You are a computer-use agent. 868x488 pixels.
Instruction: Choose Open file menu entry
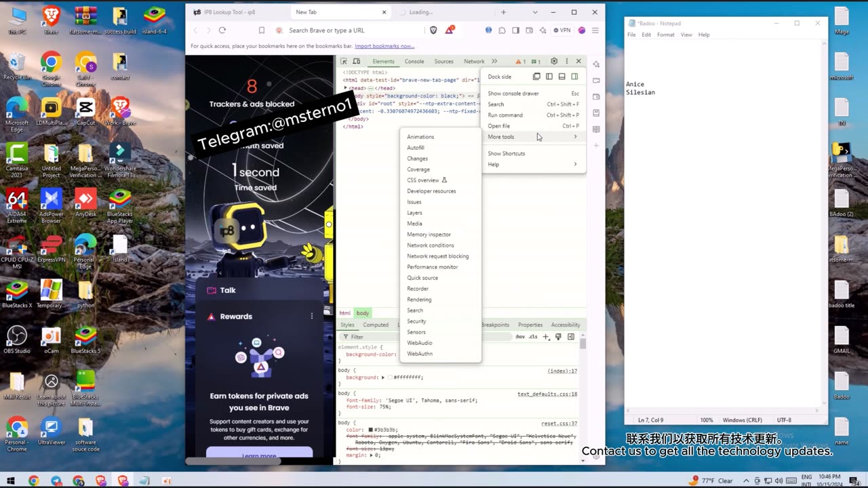click(x=533, y=126)
